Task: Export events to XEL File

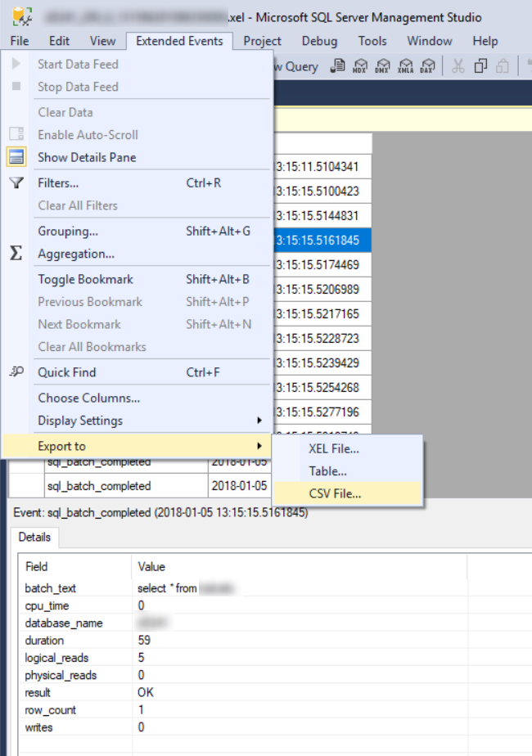Action: tap(347, 448)
